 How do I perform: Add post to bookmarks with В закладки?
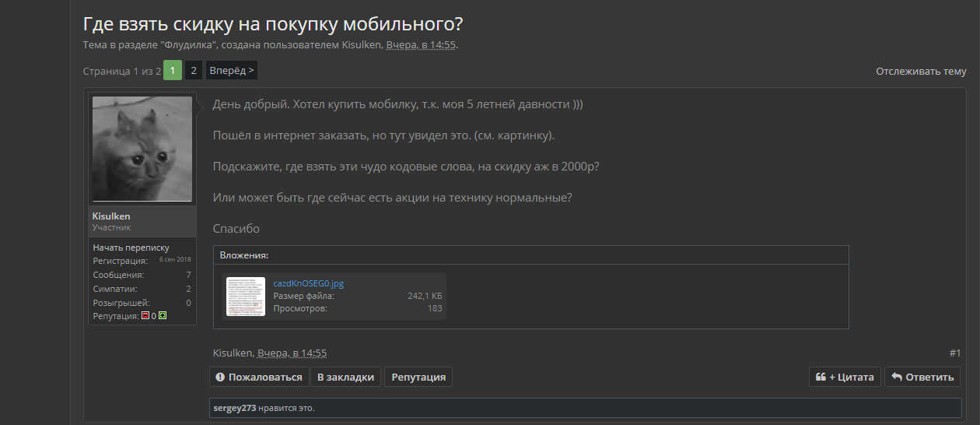346,377
